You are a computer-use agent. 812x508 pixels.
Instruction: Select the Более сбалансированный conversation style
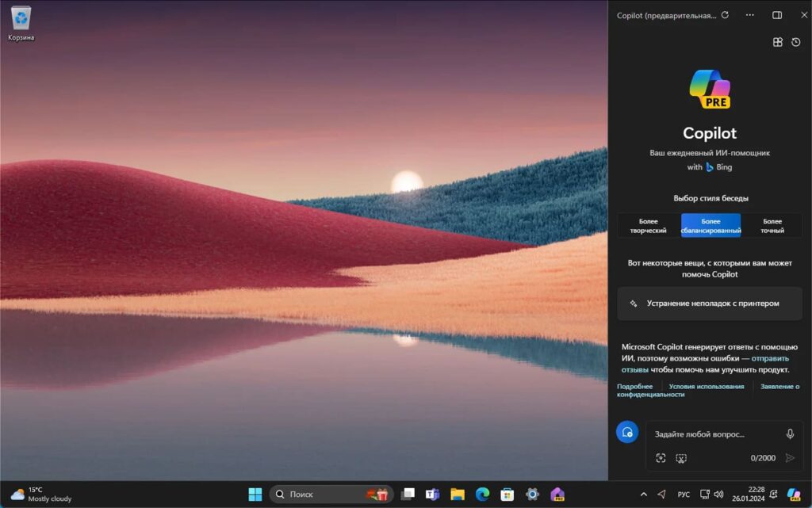pyautogui.click(x=710, y=226)
